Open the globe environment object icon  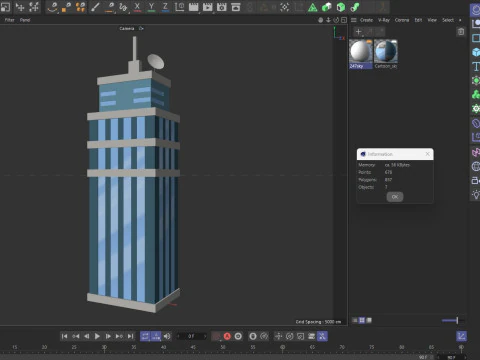pyautogui.click(x=476, y=166)
